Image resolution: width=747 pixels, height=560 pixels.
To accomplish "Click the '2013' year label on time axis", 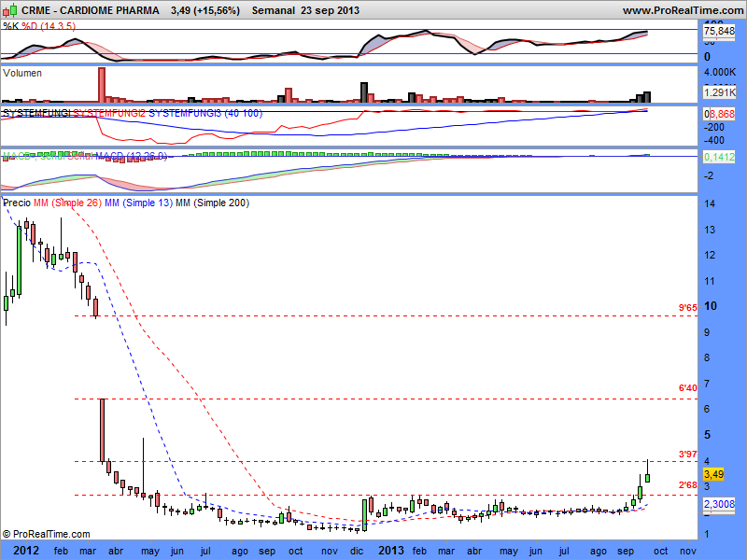I will tap(391, 551).
